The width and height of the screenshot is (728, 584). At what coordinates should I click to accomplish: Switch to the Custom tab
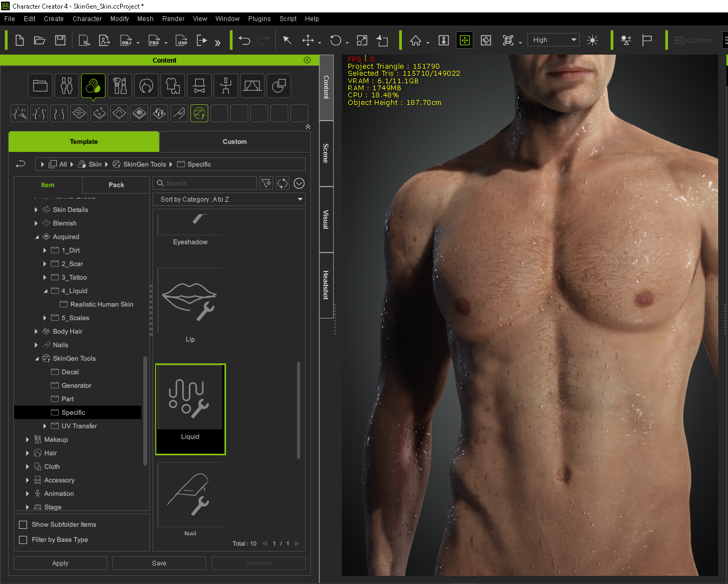[x=235, y=142]
